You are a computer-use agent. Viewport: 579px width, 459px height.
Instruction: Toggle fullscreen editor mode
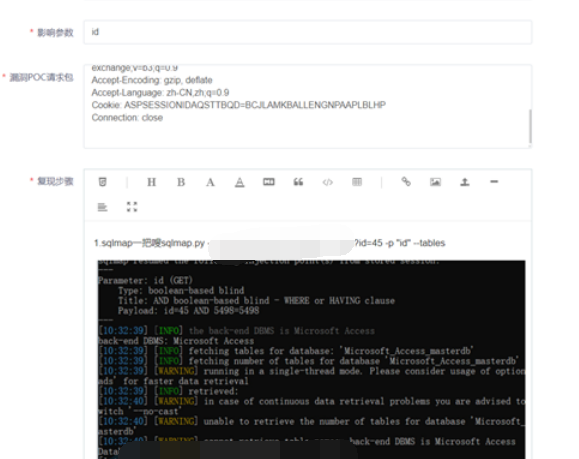[132, 207]
